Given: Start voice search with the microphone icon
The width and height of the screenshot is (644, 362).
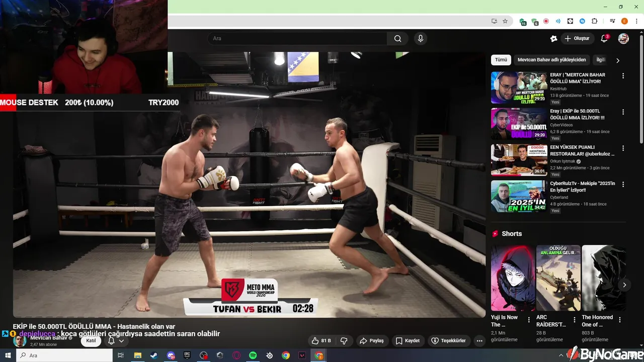Looking at the screenshot, I should 421,39.
